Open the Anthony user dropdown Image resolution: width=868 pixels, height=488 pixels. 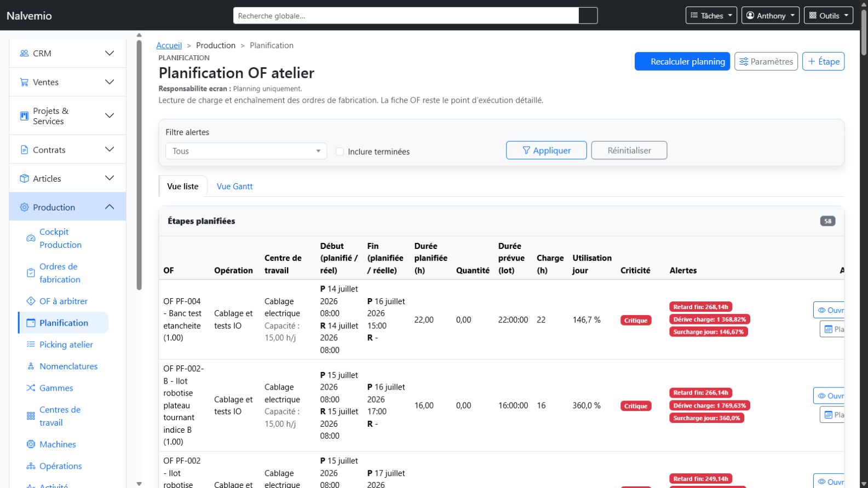771,15
